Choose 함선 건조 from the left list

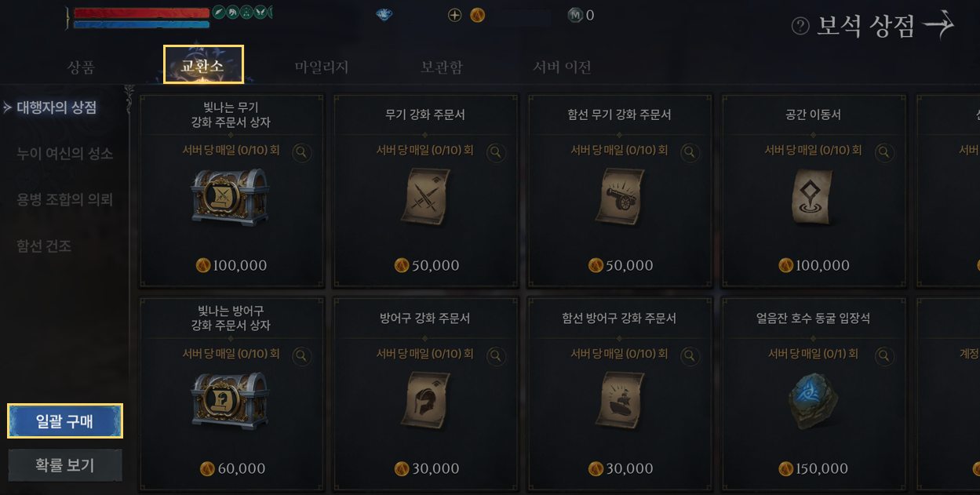pyautogui.click(x=45, y=246)
